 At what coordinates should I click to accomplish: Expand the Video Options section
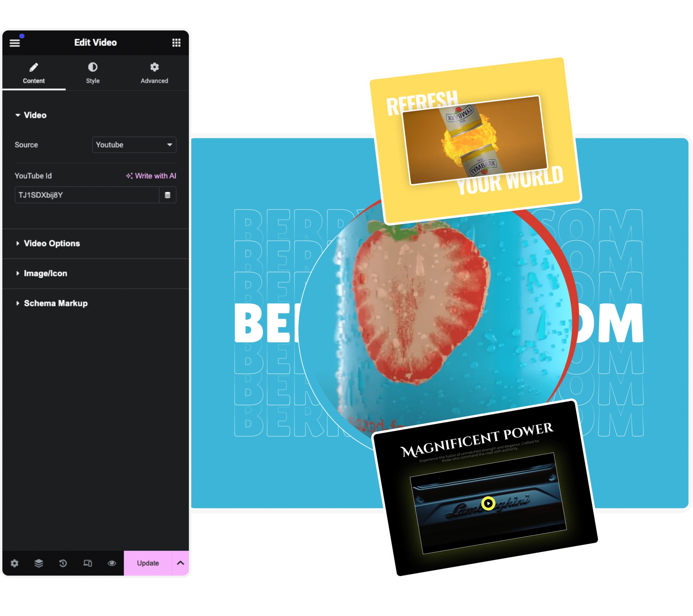tap(52, 243)
